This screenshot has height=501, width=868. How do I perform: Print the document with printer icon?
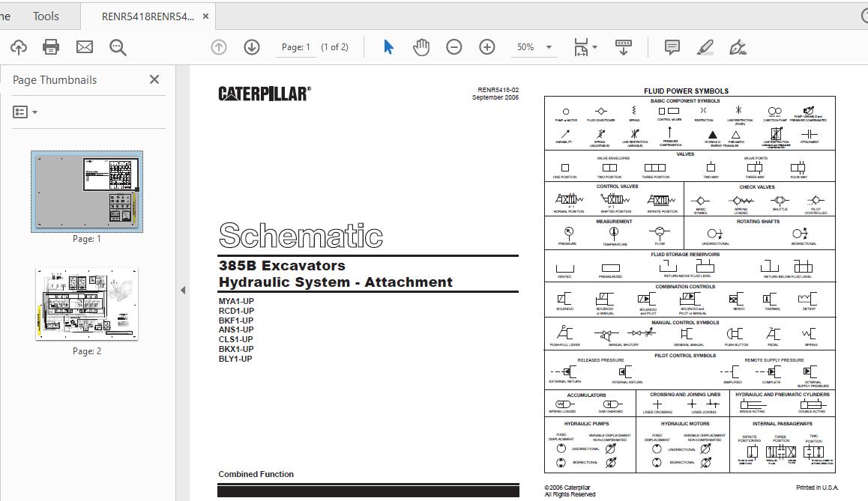pos(51,47)
